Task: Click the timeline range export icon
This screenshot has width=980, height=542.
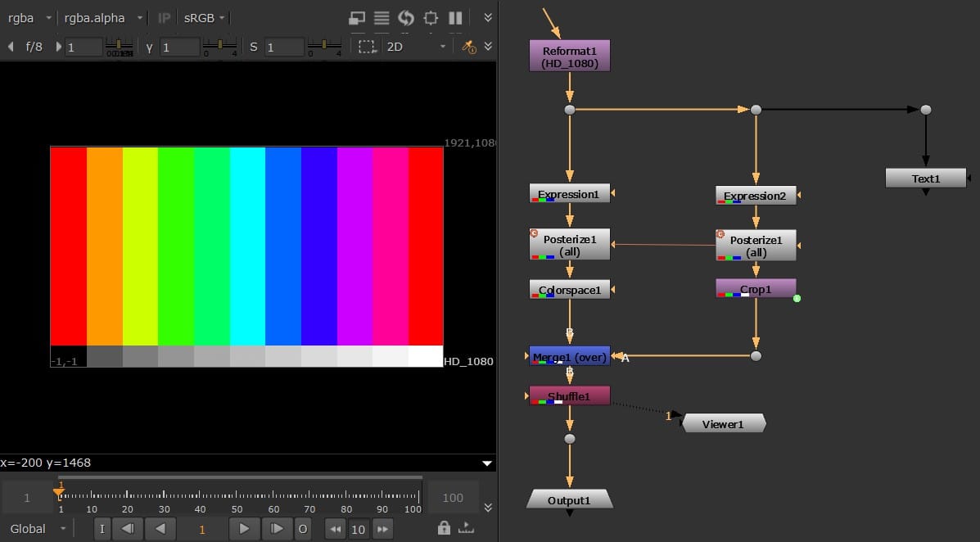Action: point(466,527)
